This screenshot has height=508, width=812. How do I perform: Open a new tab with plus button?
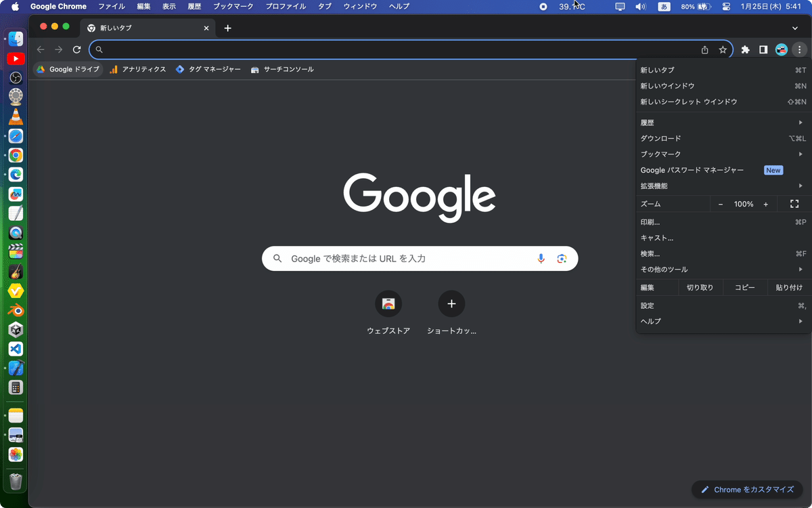point(228,28)
